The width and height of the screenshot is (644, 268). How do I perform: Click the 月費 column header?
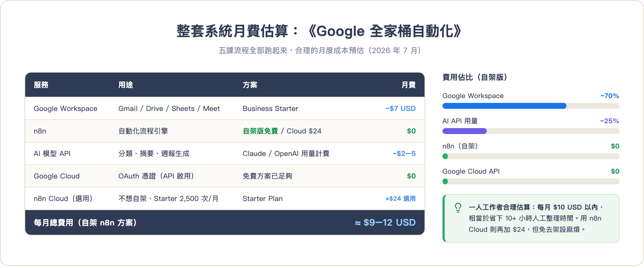[408, 85]
